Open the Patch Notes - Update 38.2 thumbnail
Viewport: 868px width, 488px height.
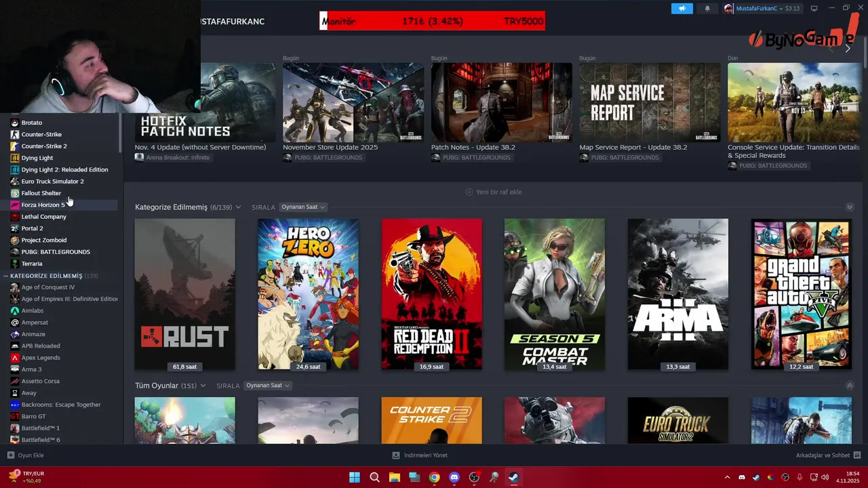pyautogui.click(x=501, y=102)
